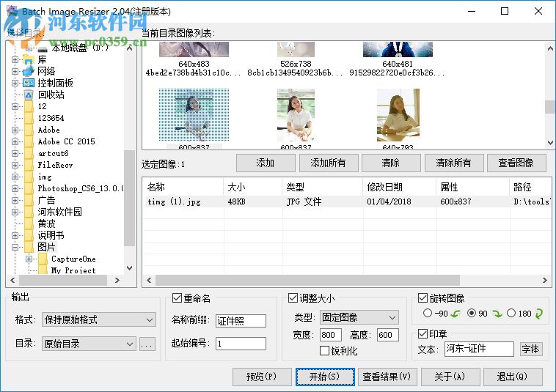
Task: Click the 高度 height input field
Action: coord(388,335)
